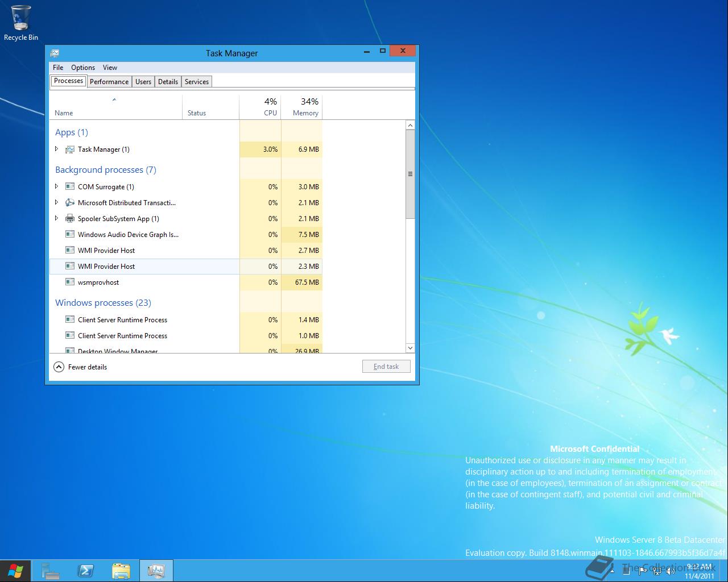Select the WMI Provider Host 2.3 MB row
The image size is (728, 582).
(x=186, y=266)
